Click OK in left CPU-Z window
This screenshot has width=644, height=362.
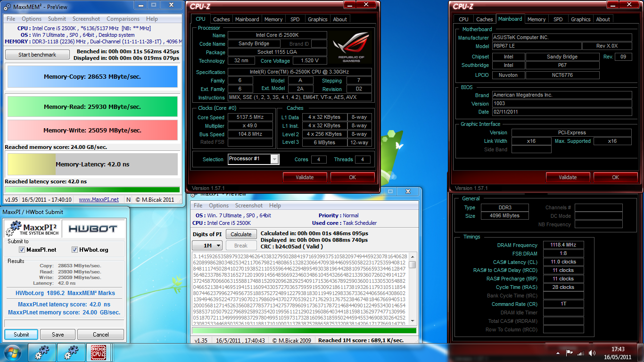(x=353, y=177)
